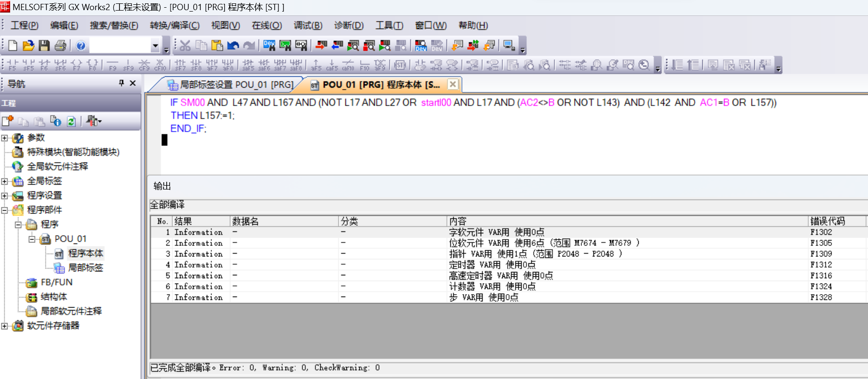Image resolution: width=868 pixels, height=379 pixels.
Task: Click the blue Help question mark icon
Action: pyautogui.click(x=81, y=46)
